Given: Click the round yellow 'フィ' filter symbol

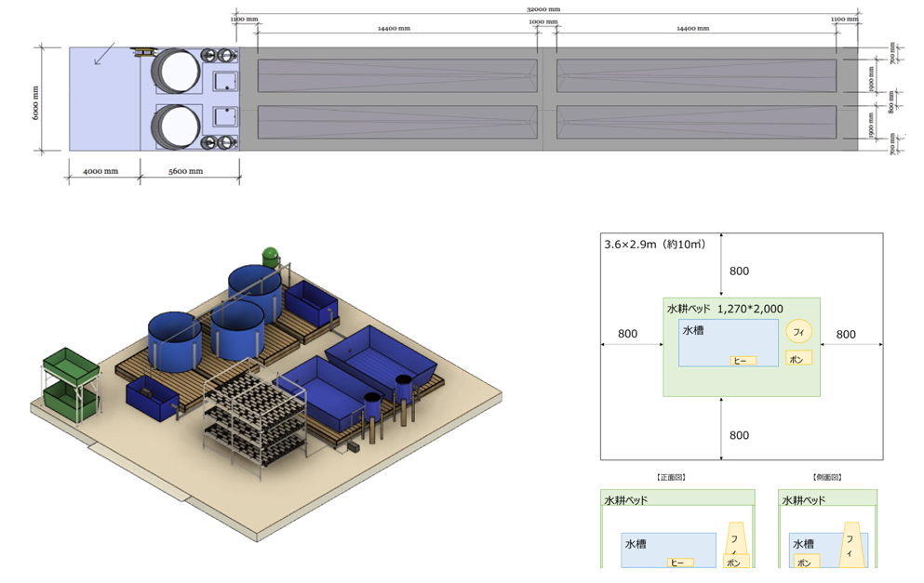Looking at the screenshot, I should click(798, 332).
